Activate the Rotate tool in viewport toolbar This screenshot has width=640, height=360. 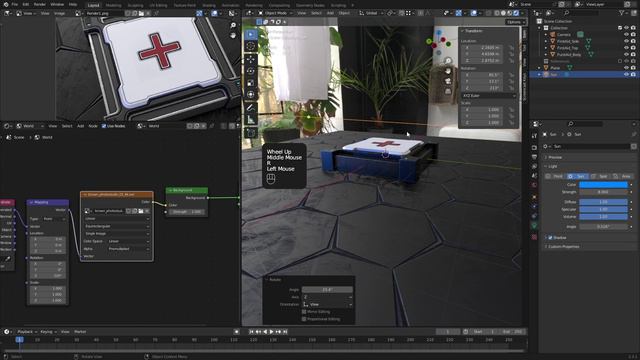pyautogui.click(x=251, y=71)
